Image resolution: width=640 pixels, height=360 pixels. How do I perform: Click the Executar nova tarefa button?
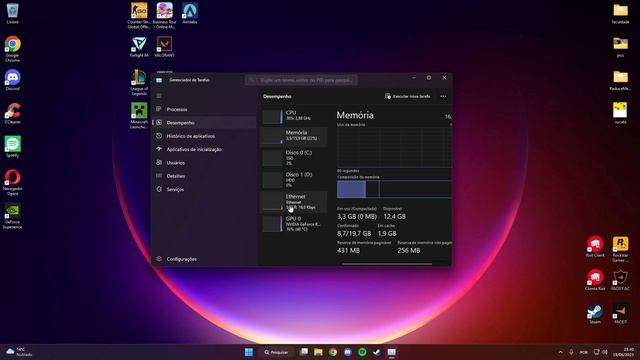[407, 96]
